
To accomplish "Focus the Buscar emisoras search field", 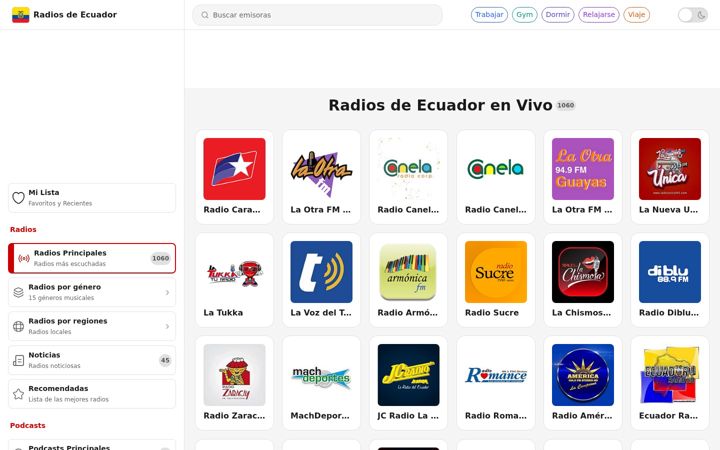I will point(317,15).
